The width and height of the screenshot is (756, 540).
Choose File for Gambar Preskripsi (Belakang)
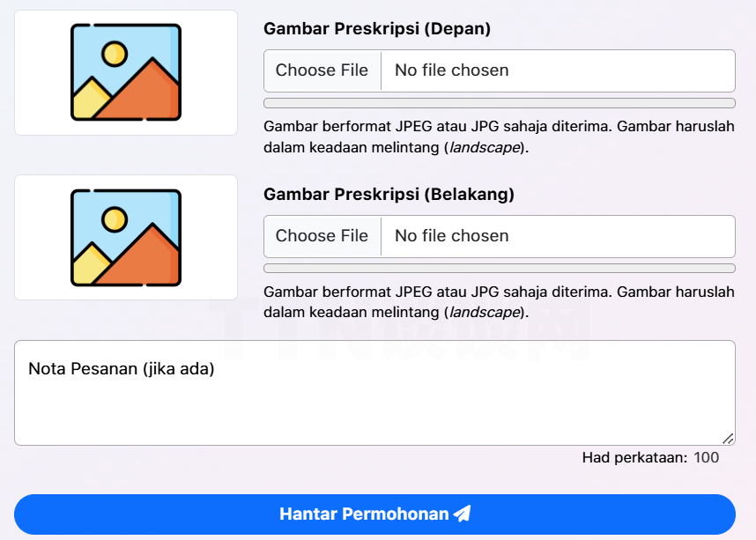pyautogui.click(x=322, y=236)
